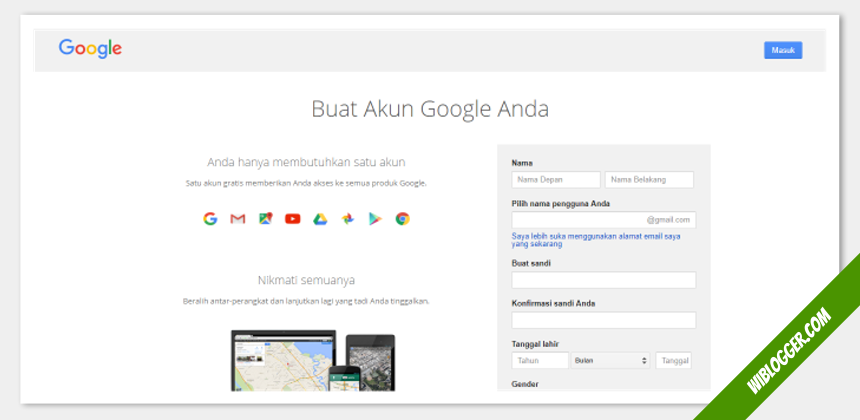Click the 'Beralih antar-perangkat' description text
This screenshot has height=420, width=860.
pyautogui.click(x=306, y=301)
